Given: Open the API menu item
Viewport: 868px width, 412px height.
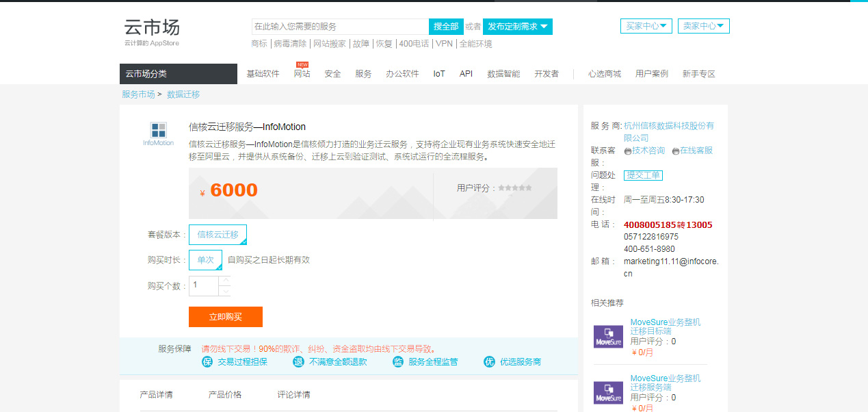Looking at the screenshot, I should pyautogui.click(x=466, y=74).
